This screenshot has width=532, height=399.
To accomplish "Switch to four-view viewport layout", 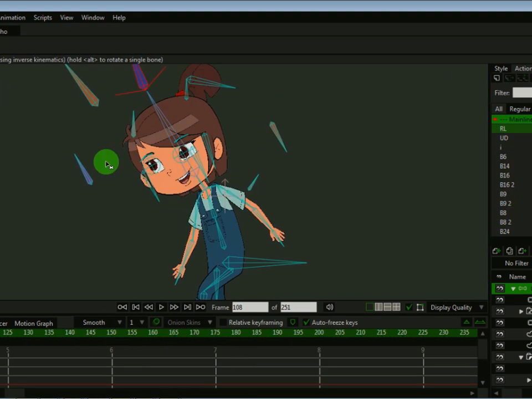I will (396, 308).
